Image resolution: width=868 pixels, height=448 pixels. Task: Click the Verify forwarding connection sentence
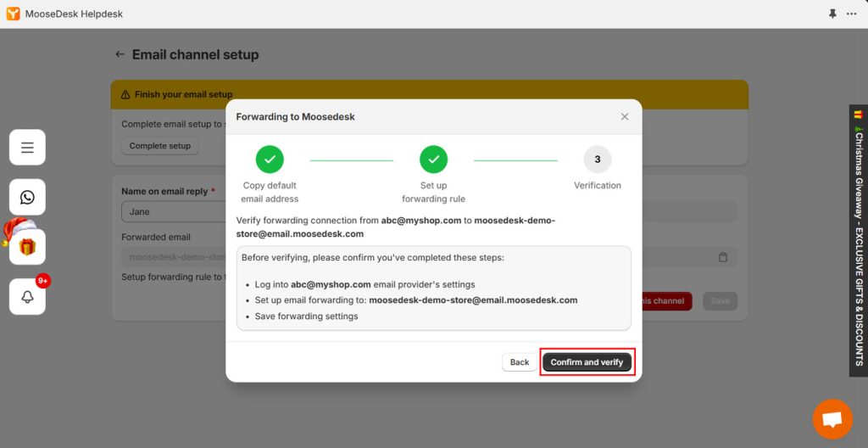tap(395, 227)
